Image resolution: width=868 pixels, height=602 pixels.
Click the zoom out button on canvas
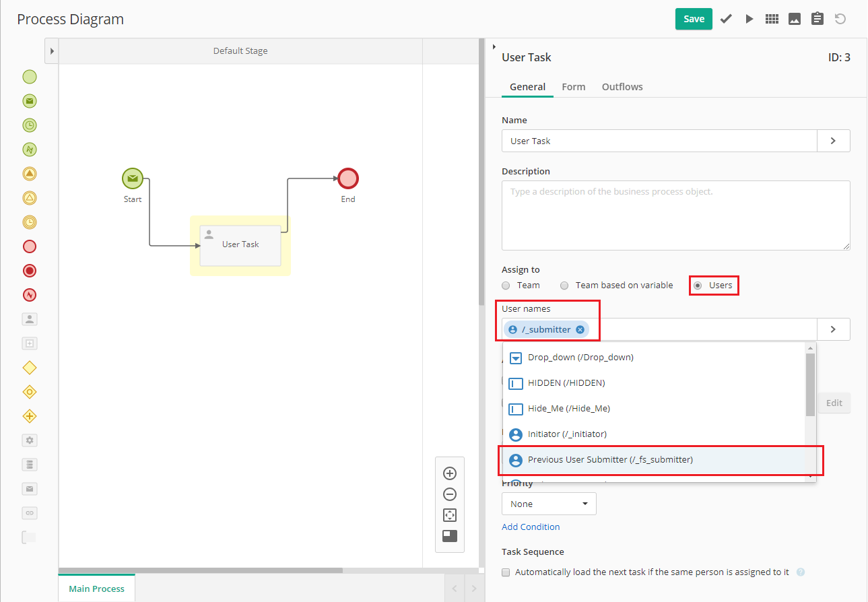pyautogui.click(x=450, y=494)
